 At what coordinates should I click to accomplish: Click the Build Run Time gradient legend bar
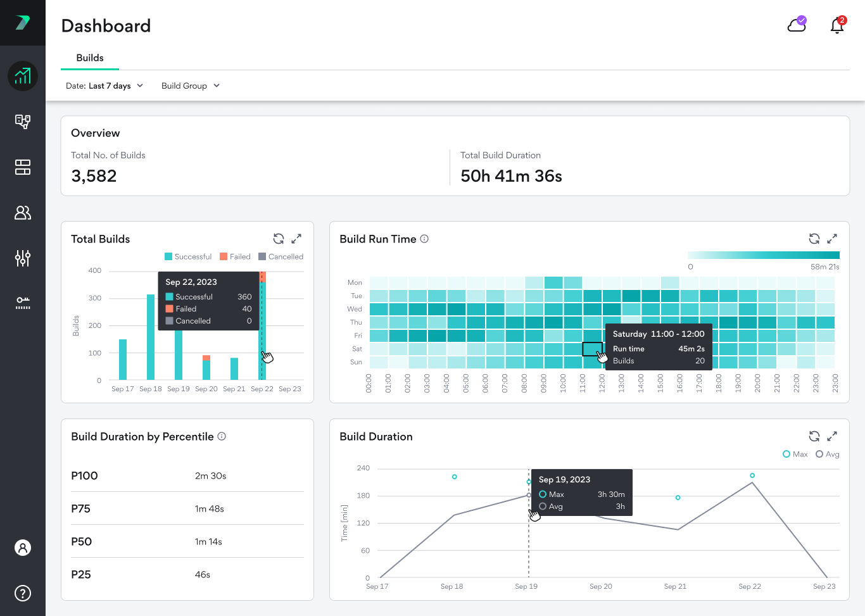[x=763, y=255]
